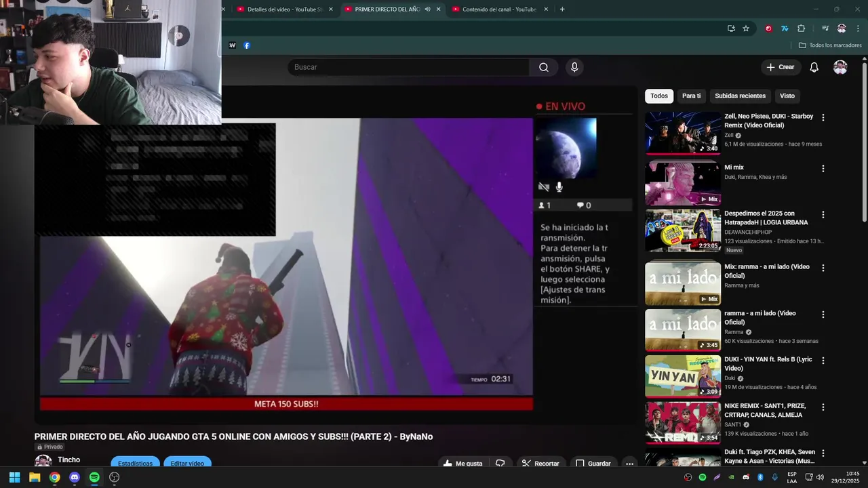Viewport: 868px width, 488px height.
Task: Open the red circular extension icon
Action: pyautogui.click(x=768, y=28)
